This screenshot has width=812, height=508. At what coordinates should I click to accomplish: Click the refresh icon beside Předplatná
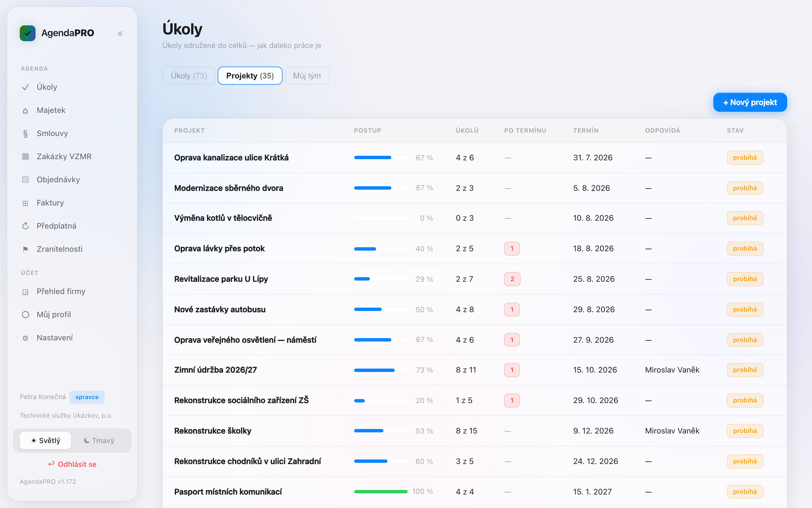coord(25,226)
